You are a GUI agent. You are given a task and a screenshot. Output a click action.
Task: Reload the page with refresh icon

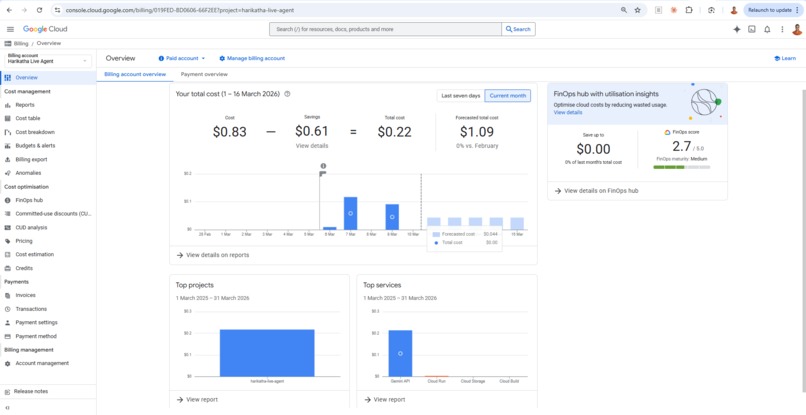40,10
